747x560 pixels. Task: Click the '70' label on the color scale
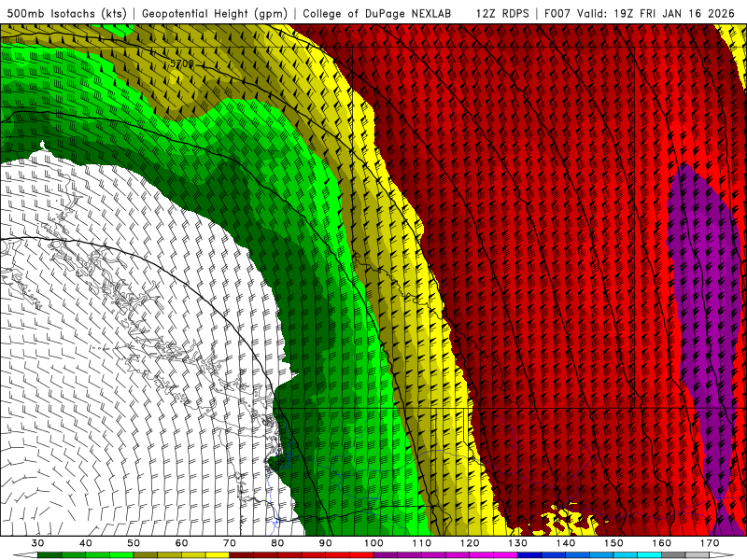click(230, 543)
